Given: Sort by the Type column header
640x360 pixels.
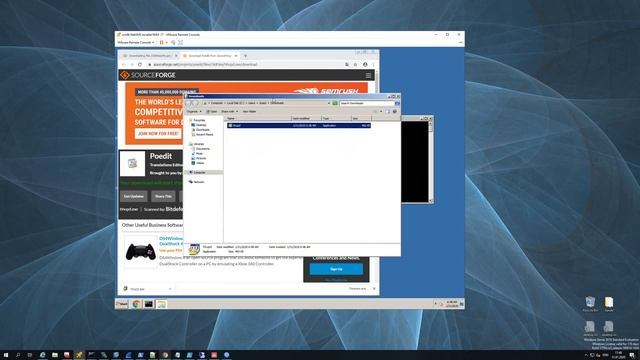Looking at the screenshot, I should click(336, 118).
